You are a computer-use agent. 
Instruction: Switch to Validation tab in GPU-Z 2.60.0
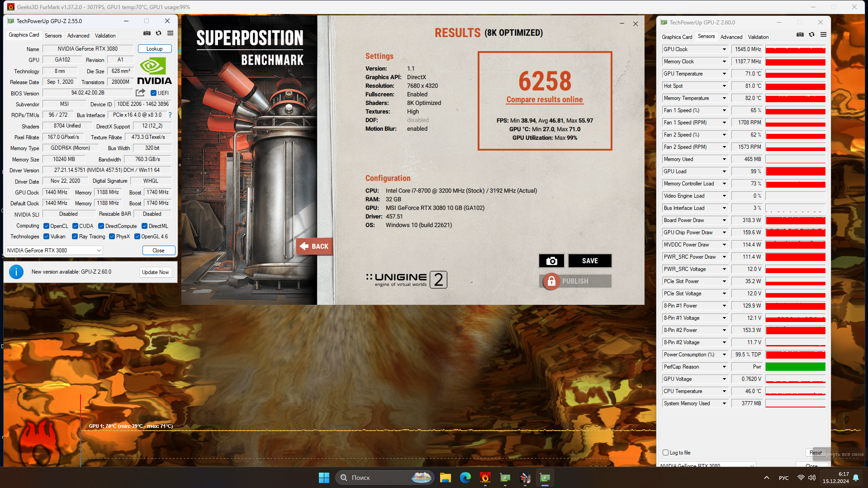(759, 37)
